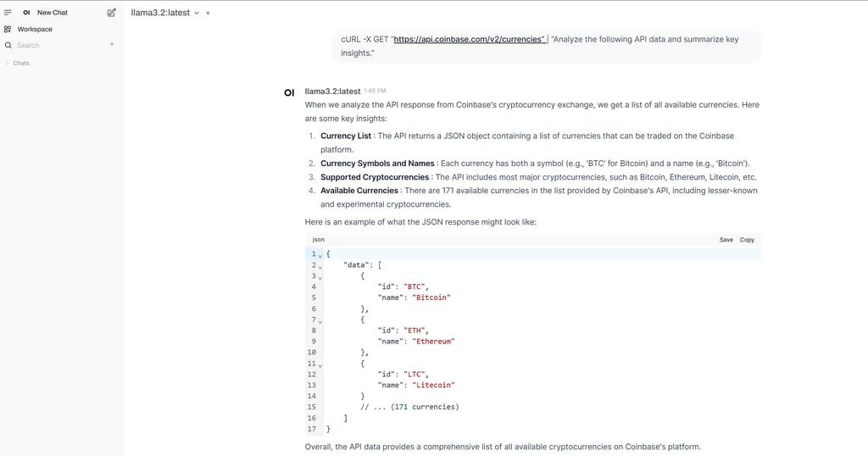Click the 1:45 PM timestamp
Image resolution: width=868 pixels, height=456 pixels.
tap(375, 91)
